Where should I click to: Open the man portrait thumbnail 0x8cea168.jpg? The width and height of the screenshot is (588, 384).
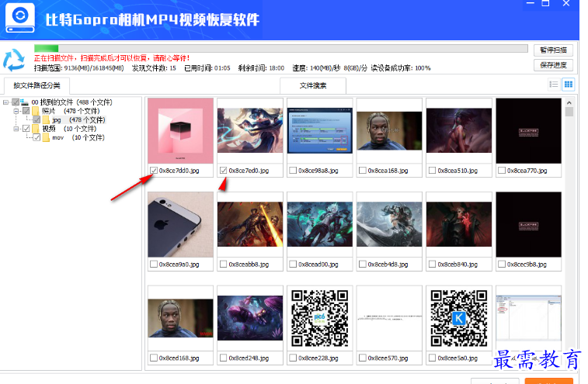389,131
